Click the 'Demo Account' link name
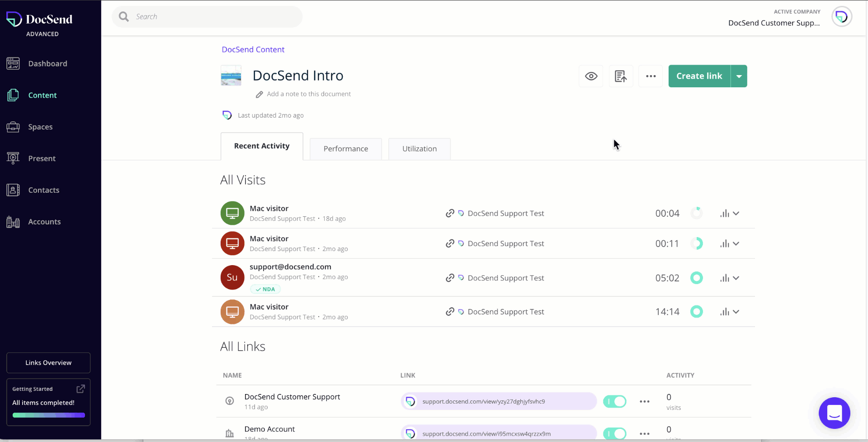 (269, 429)
